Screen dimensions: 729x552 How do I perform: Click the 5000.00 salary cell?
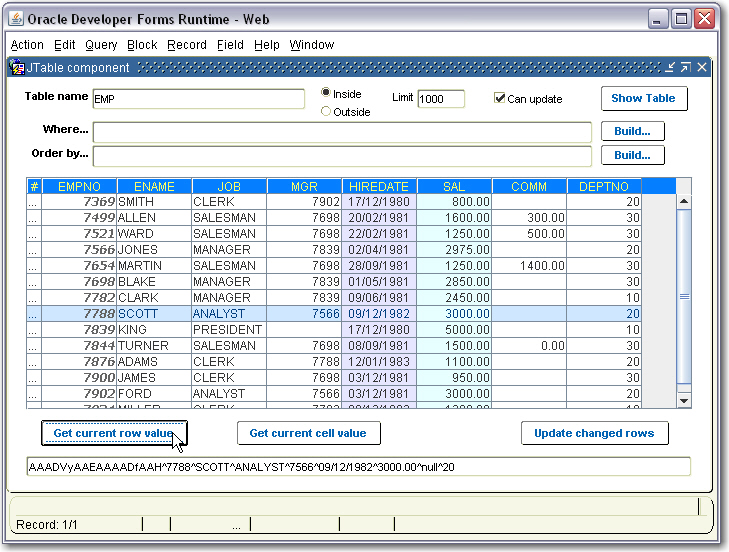click(x=454, y=329)
